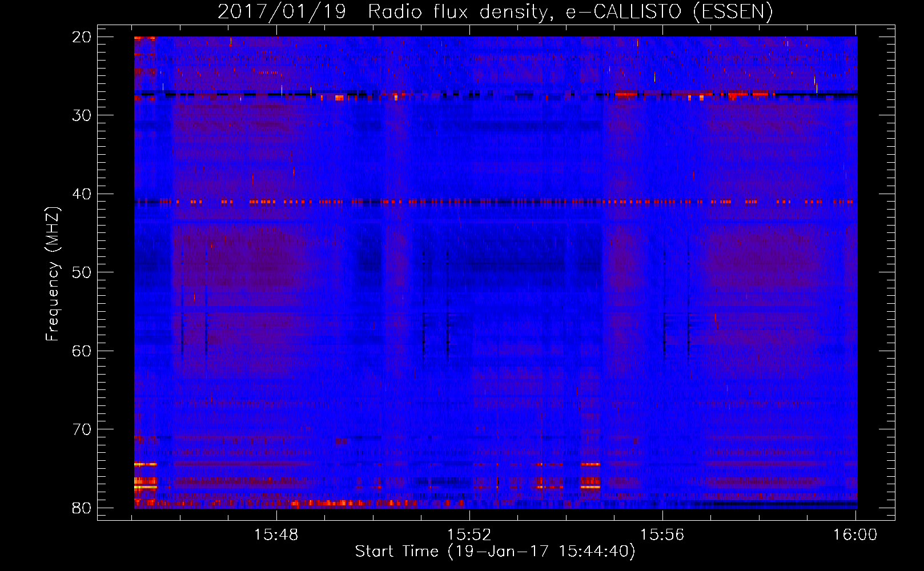Screen dimensions: 924x571
Task: Click the 'Start Time (19-Jan-17 15:44:40)' x-axis label
Action: coord(495,552)
